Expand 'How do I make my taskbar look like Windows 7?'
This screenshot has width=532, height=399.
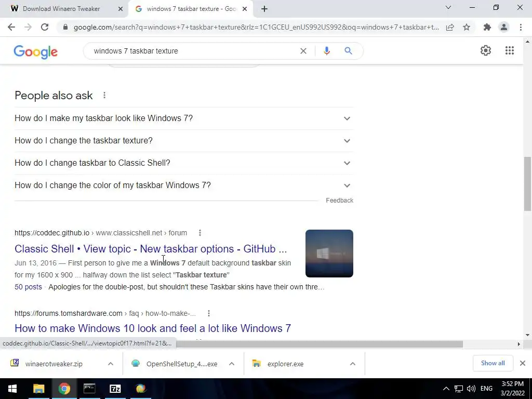pyautogui.click(x=184, y=118)
